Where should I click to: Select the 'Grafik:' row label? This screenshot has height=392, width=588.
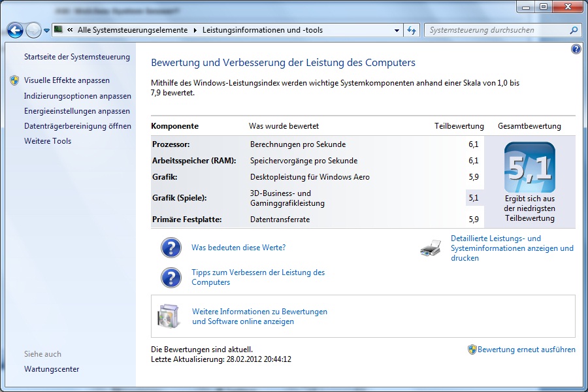tap(165, 177)
